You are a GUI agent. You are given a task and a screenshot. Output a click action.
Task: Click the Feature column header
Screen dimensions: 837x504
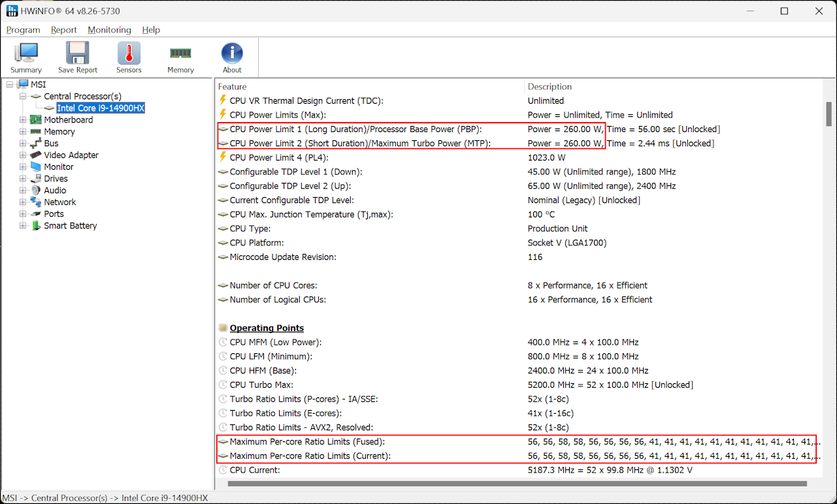pyautogui.click(x=233, y=87)
